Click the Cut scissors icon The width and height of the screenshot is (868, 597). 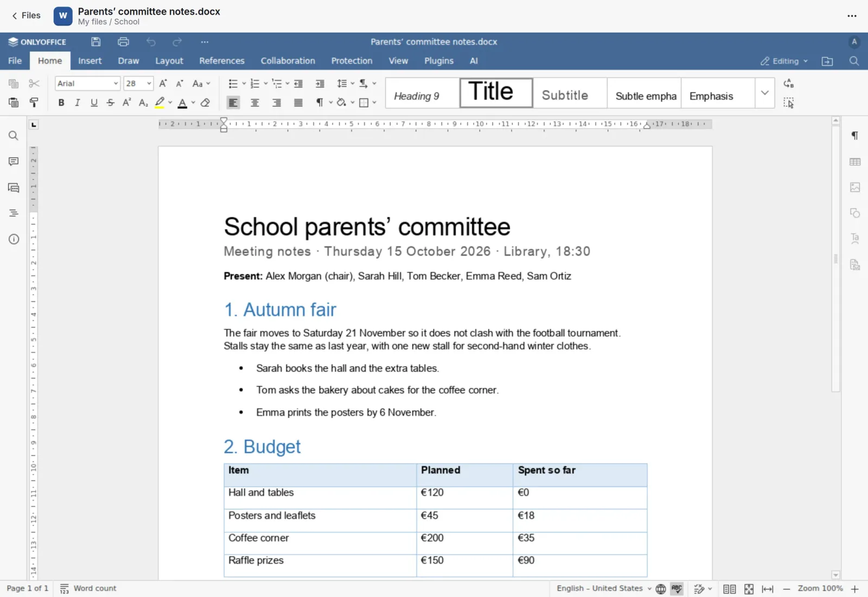click(34, 84)
